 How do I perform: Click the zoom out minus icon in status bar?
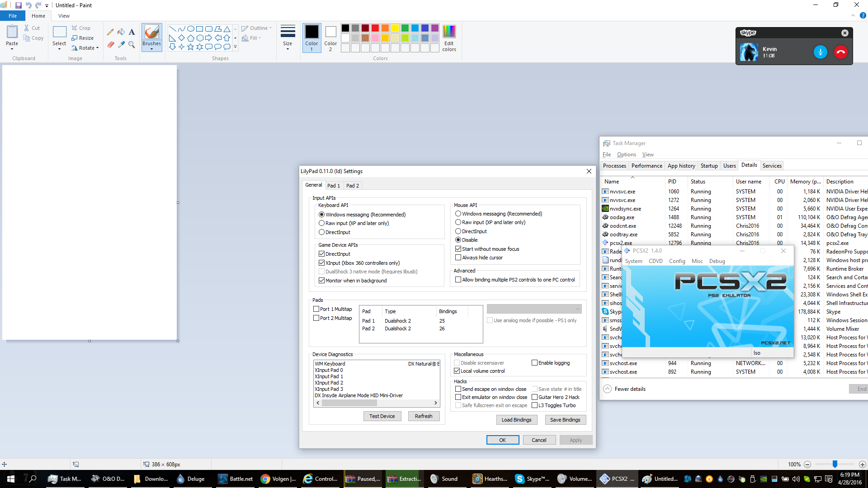tap(807, 465)
